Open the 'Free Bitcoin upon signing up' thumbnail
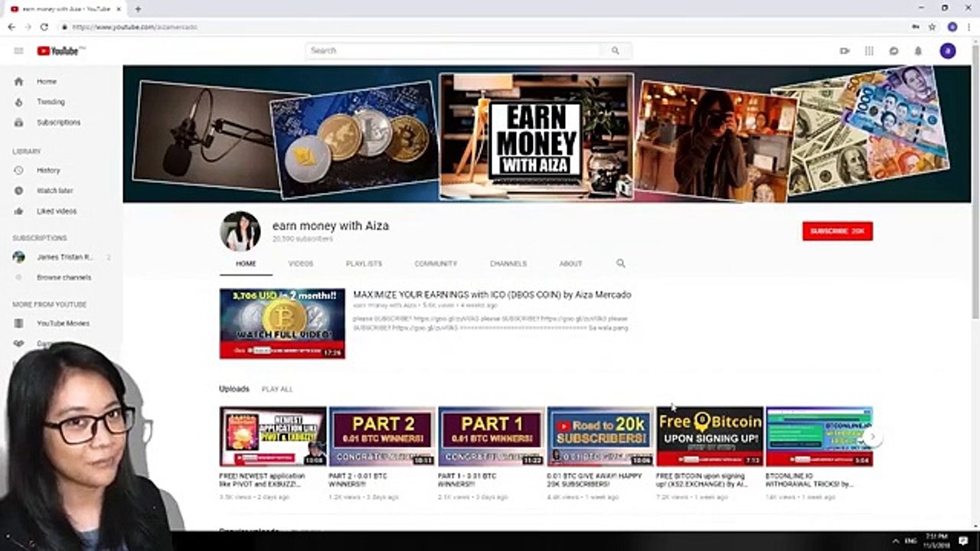This screenshot has height=551, width=980. (710, 436)
